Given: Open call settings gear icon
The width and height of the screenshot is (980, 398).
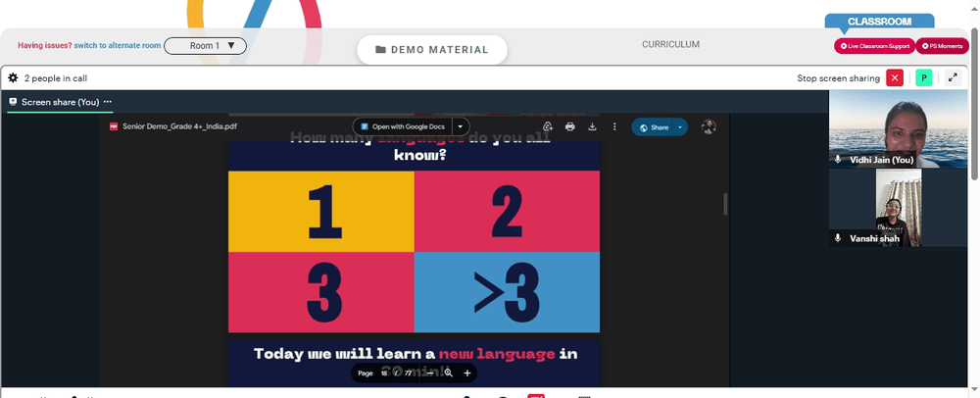Looking at the screenshot, I should click(13, 78).
